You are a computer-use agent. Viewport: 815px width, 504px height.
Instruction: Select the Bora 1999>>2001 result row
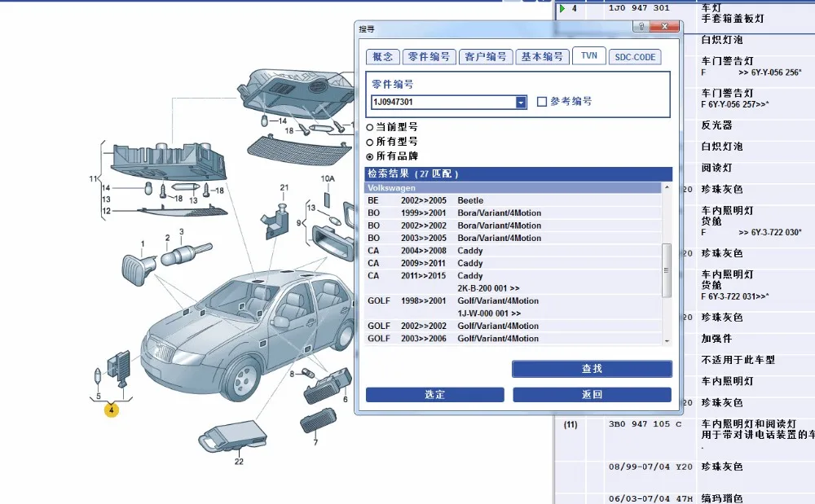coord(513,213)
